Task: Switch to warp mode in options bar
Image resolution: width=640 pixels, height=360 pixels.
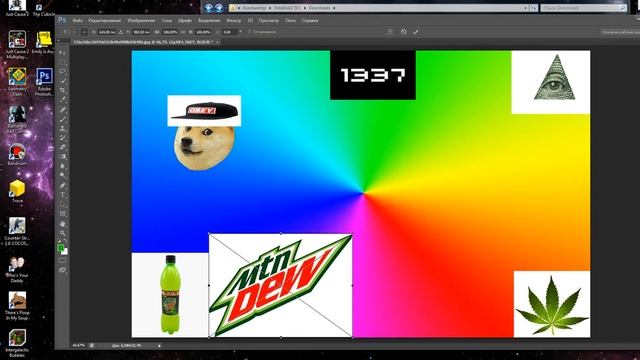Action: coord(390,32)
